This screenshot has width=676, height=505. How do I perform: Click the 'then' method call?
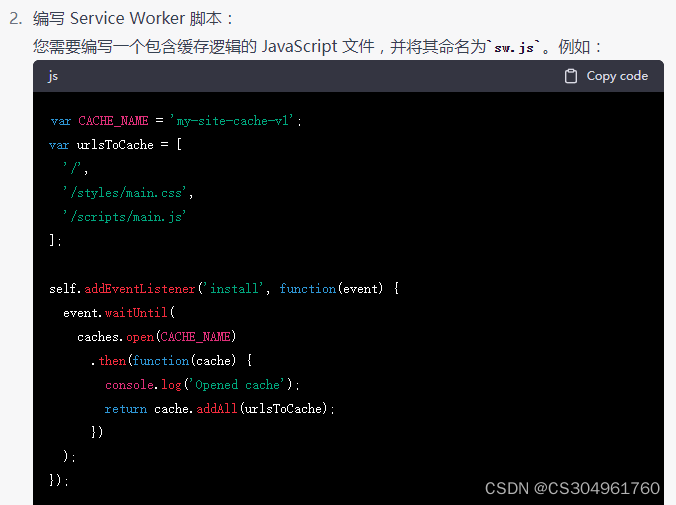coord(112,361)
